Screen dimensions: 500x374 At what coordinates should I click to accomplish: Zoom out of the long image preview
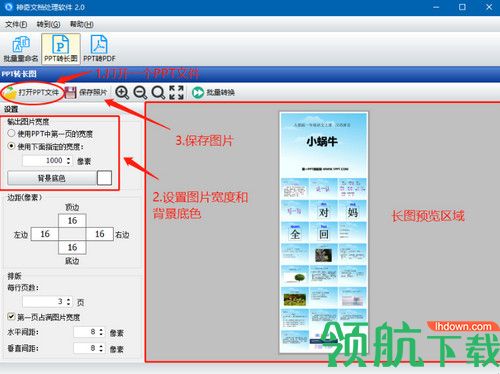140,92
